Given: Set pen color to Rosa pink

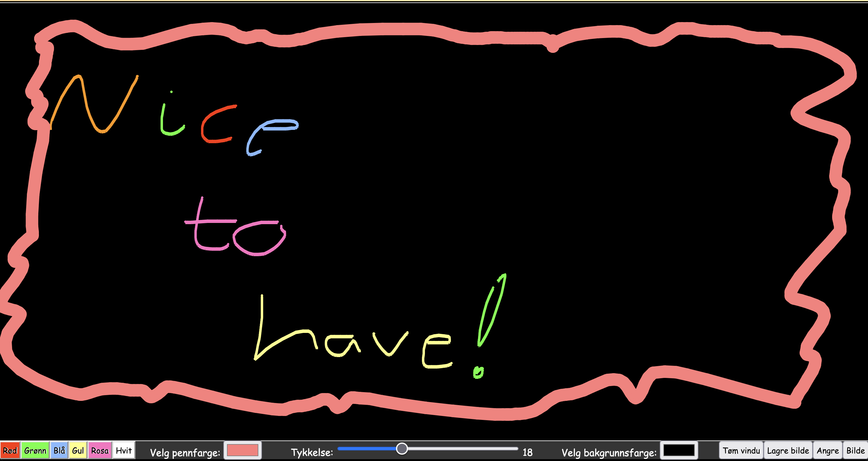Looking at the screenshot, I should 100,450.
